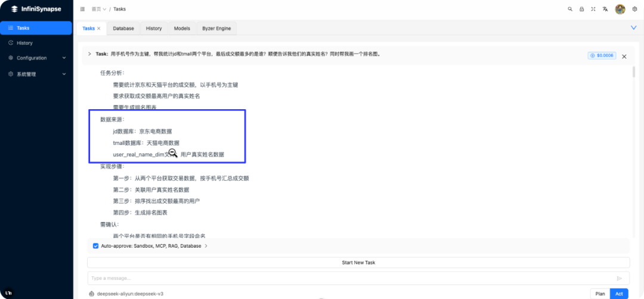Switch to the Byzer Engine tab
The image size is (644, 299).
216,29
